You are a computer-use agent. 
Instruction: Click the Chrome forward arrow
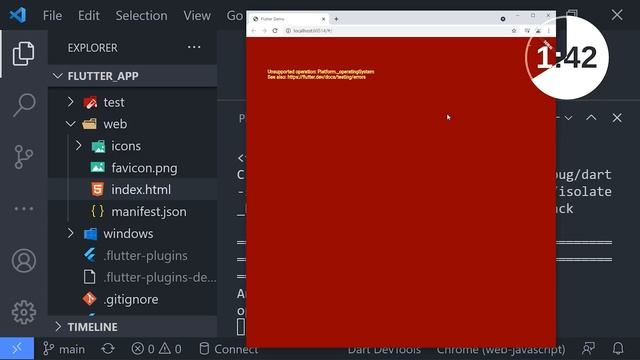[264, 31]
